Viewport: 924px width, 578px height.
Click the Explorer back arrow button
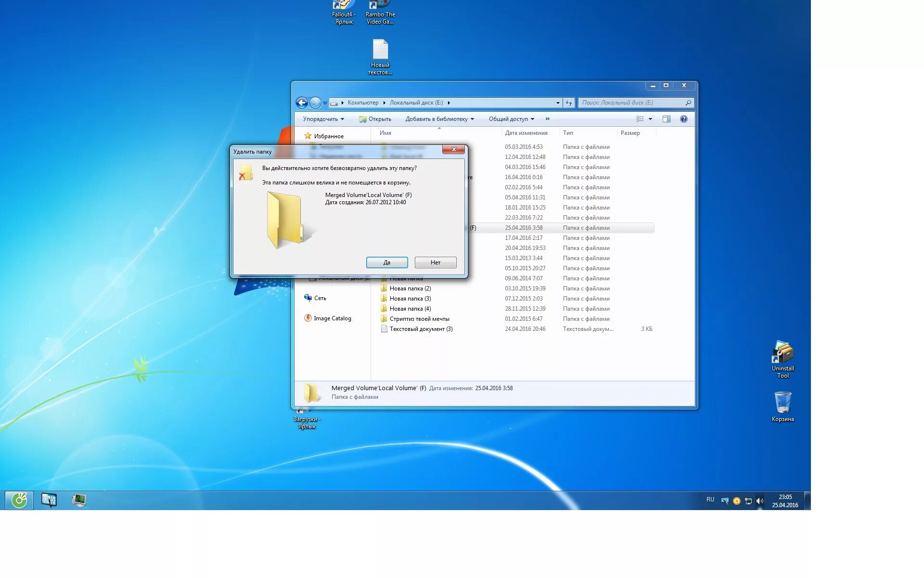point(302,103)
